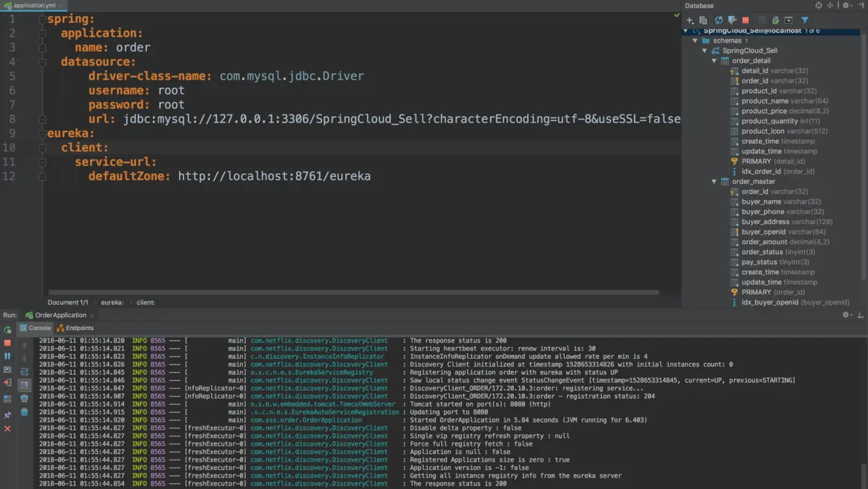
Task: Click the red Disconnect square in Database toolbar
Action: [745, 20]
